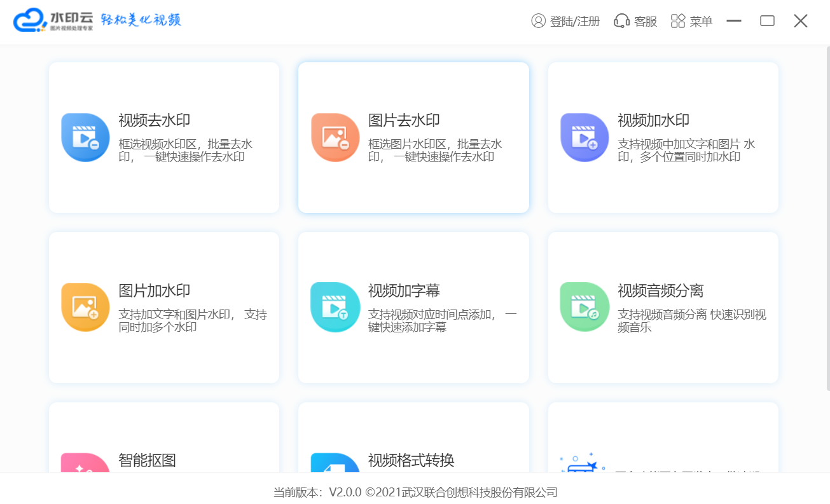Click the 视频去水印 blue video icon
The width and height of the screenshot is (830, 504).
(x=85, y=137)
